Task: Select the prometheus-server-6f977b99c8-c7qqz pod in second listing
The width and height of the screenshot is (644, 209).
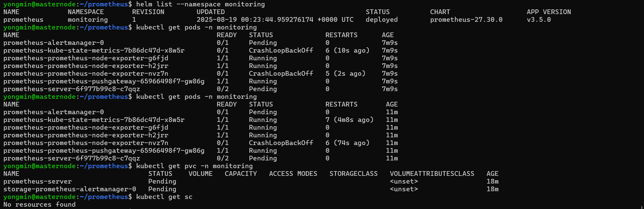Action: pos(72,158)
